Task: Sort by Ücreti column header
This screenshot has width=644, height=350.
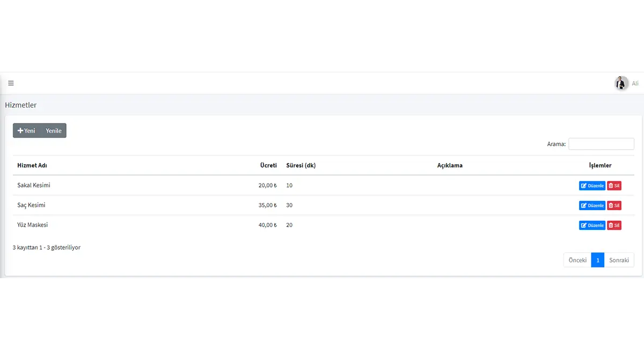Action: coord(268,166)
